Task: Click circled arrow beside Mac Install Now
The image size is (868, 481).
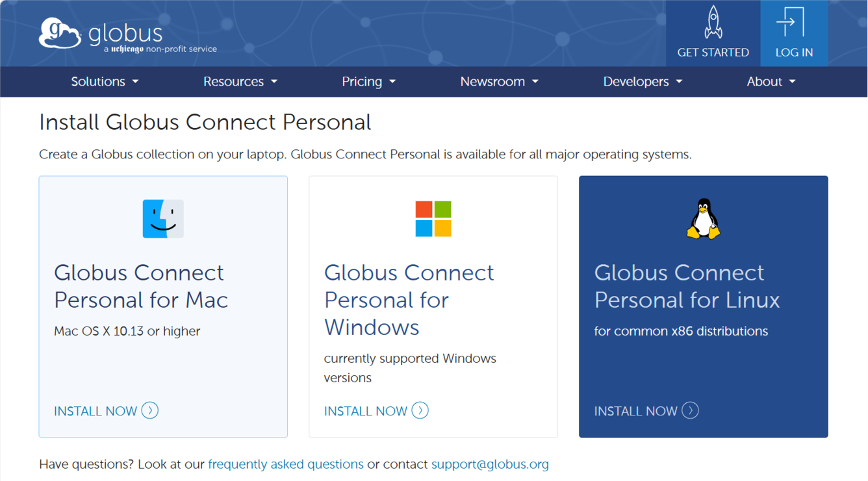Action: (x=150, y=410)
